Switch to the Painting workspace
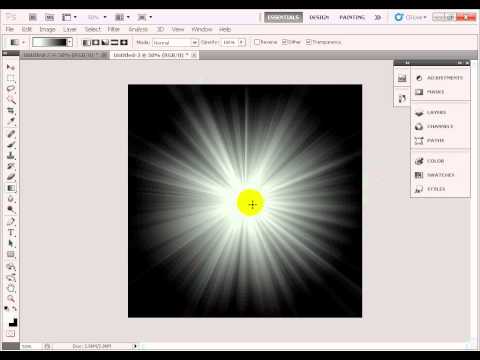This screenshot has height=360, width=480. pos(352,17)
